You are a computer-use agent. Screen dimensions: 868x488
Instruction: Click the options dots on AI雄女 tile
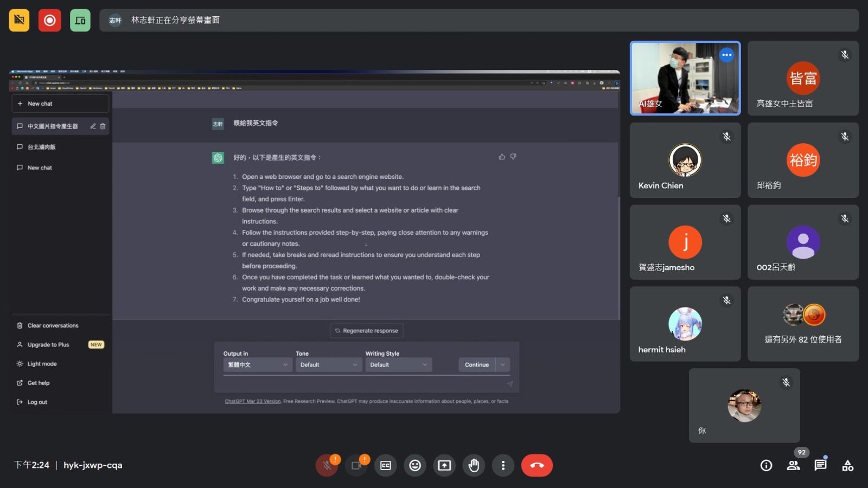point(726,55)
